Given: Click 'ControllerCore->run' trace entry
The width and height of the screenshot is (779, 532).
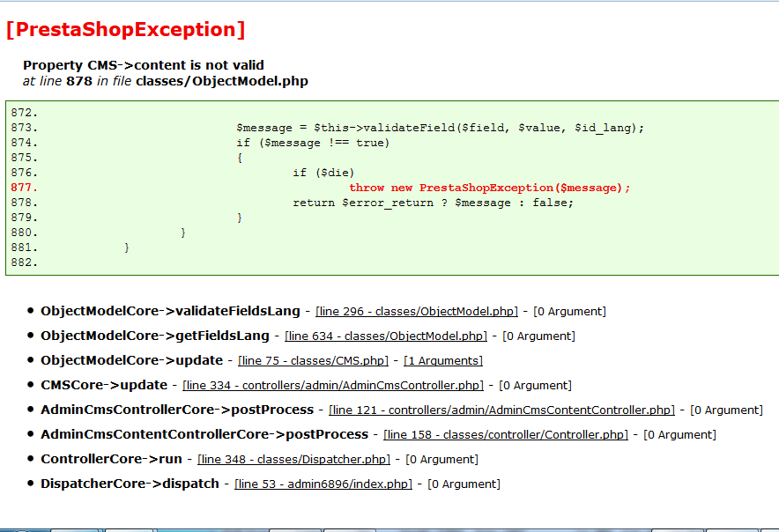Looking at the screenshot, I should (111, 459).
